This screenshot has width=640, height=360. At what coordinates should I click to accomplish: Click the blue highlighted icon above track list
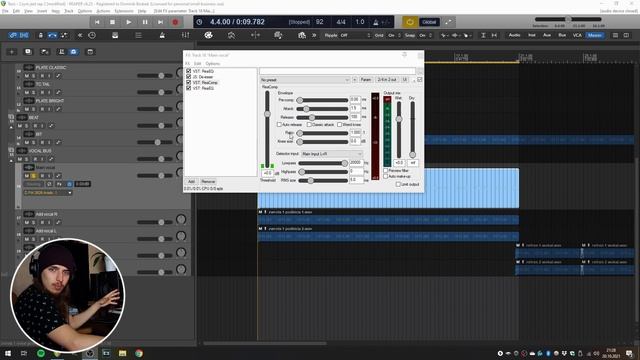(x=73, y=52)
